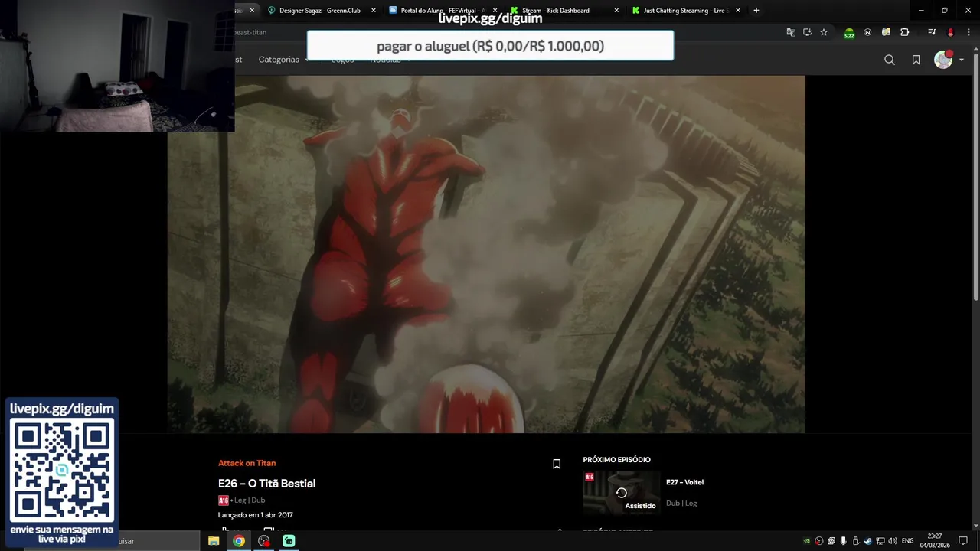Click the install app icon in address bar
This screenshot has height=551, width=980.
pyautogui.click(x=807, y=32)
